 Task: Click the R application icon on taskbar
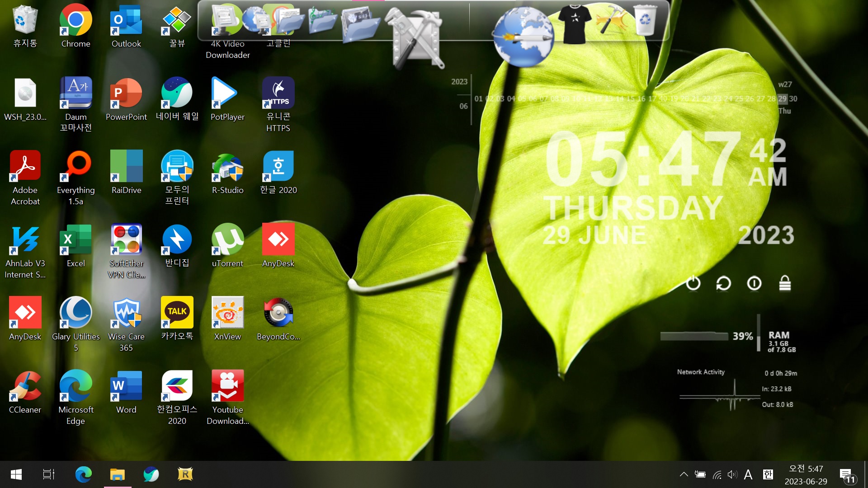click(185, 474)
